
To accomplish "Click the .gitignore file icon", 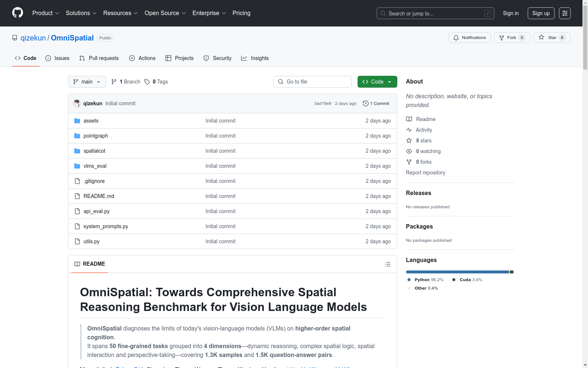I will click(77, 181).
